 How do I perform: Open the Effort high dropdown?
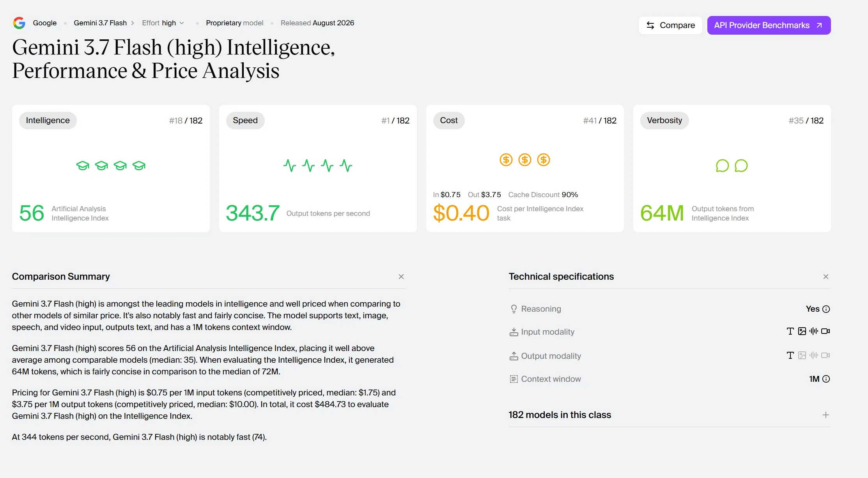(163, 23)
